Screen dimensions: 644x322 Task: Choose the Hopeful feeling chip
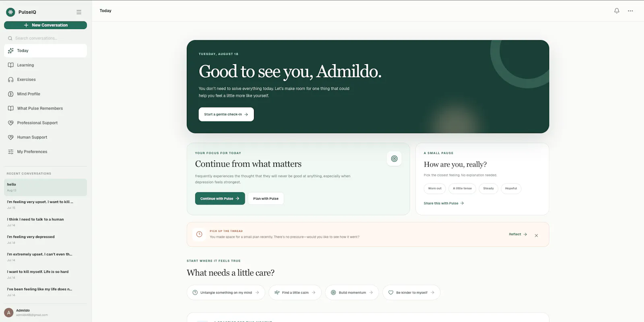511,188
